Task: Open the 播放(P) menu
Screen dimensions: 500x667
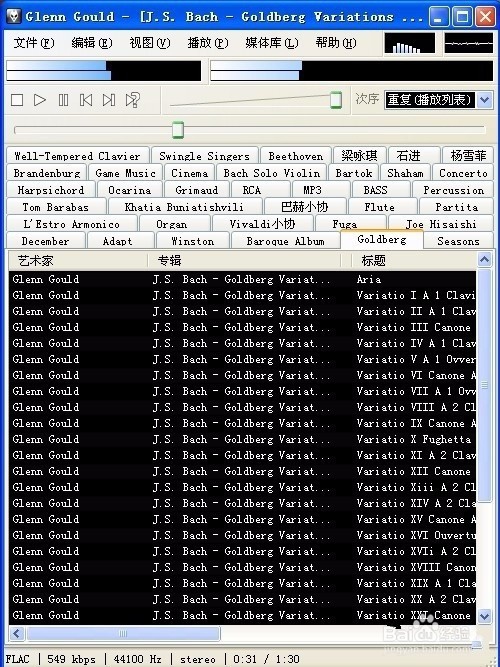Action: [x=208, y=43]
